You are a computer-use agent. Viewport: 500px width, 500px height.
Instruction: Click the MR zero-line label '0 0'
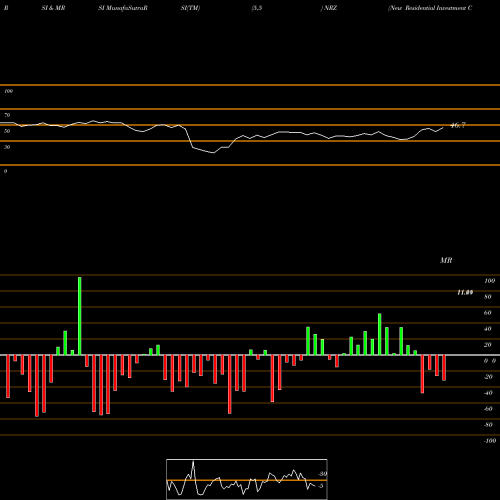click(x=490, y=361)
